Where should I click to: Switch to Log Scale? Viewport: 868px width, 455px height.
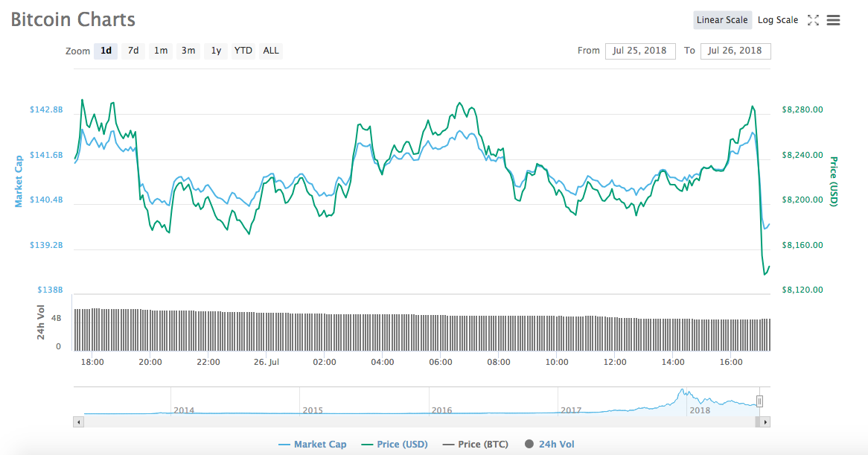tap(778, 20)
